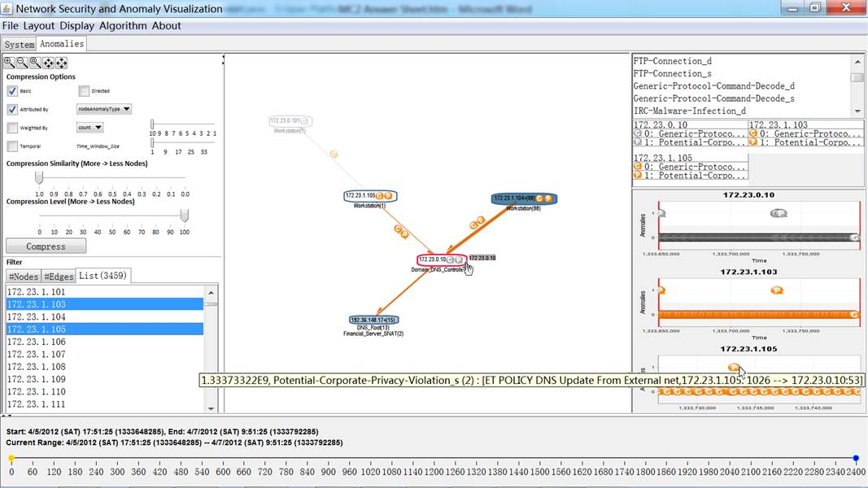
Task: Click the weight slider thumb at 10
Action: click(152, 125)
